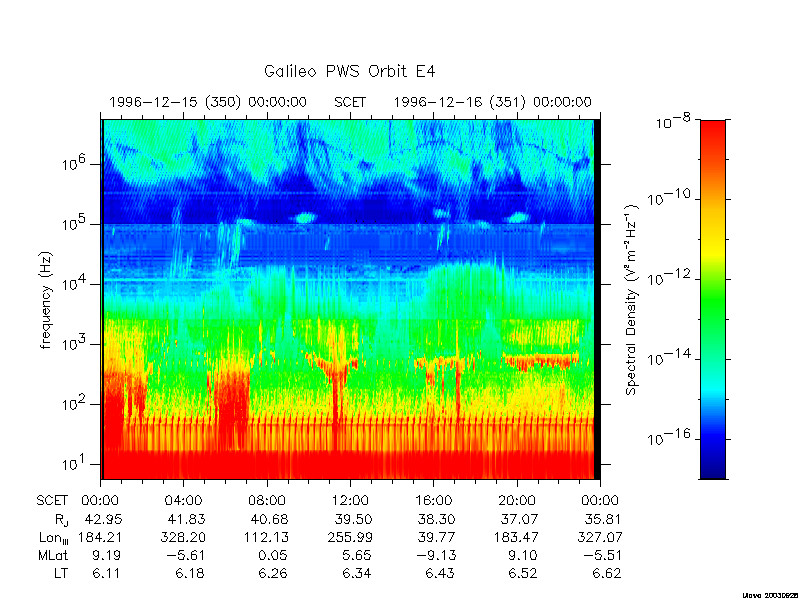Select longitude value 39.77
The height and width of the screenshot is (600, 800).
[436, 537]
